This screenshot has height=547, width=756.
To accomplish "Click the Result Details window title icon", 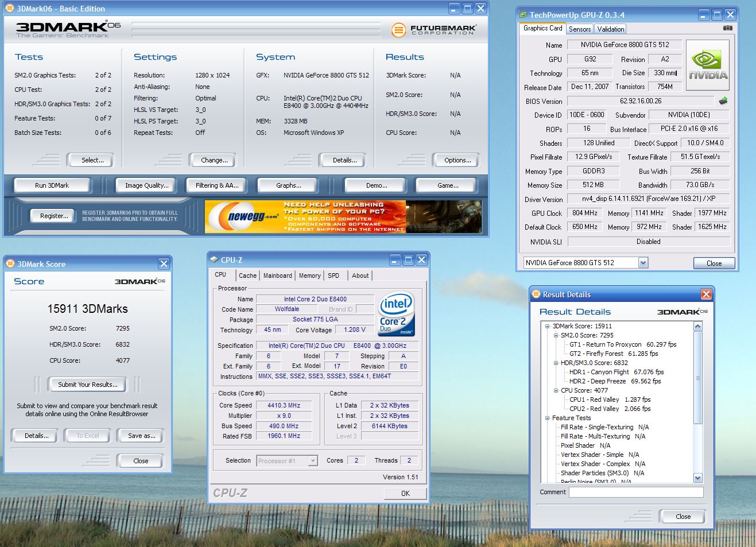I will 536,294.
